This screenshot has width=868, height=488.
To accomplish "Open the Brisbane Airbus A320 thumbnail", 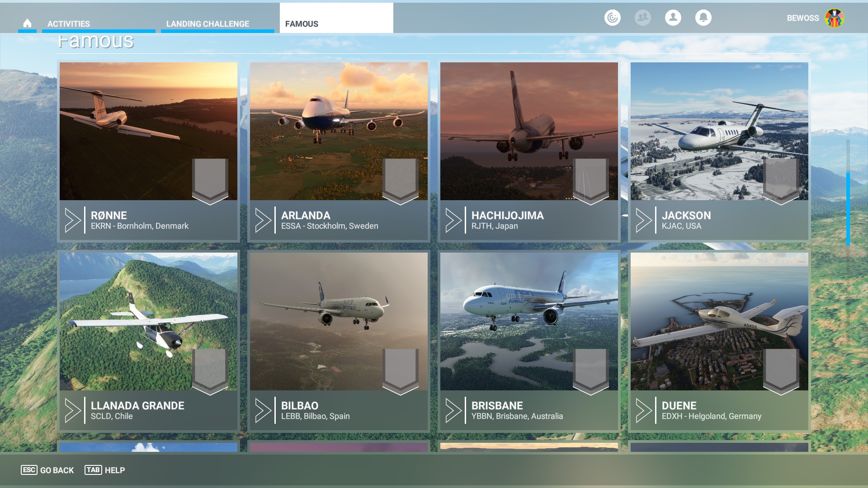I will (529, 321).
